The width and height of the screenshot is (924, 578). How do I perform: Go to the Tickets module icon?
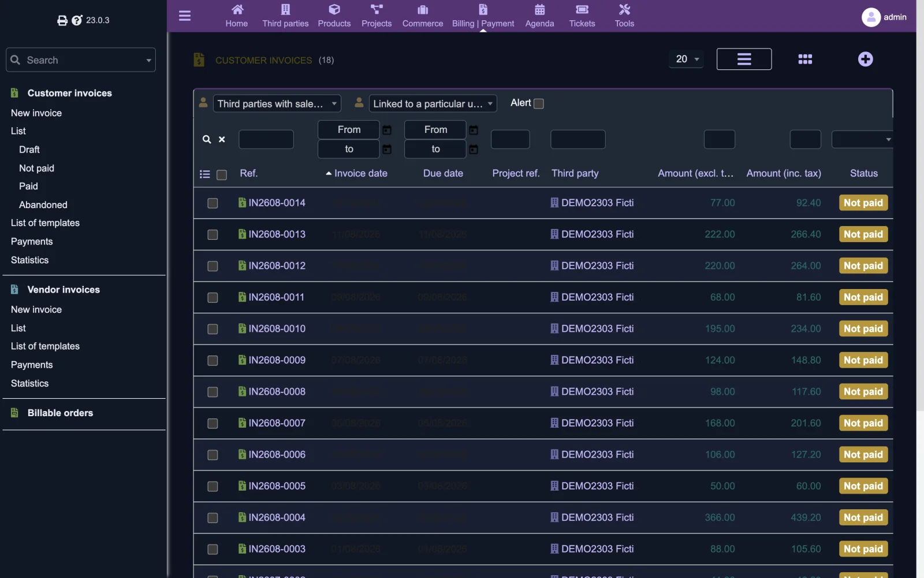582,10
